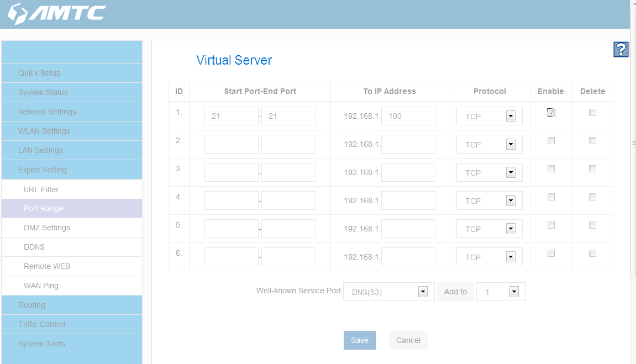Go to DMZ Settings

pyautogui.click(x=72, y=228)
